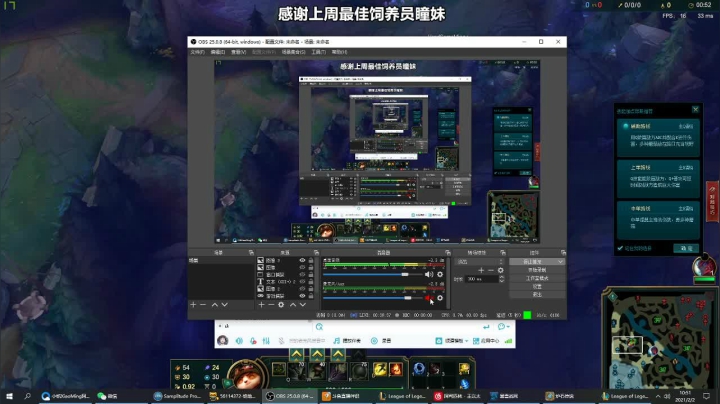
Task: Expand the arrow beside 停止推流 button
Action: point(560,262)
